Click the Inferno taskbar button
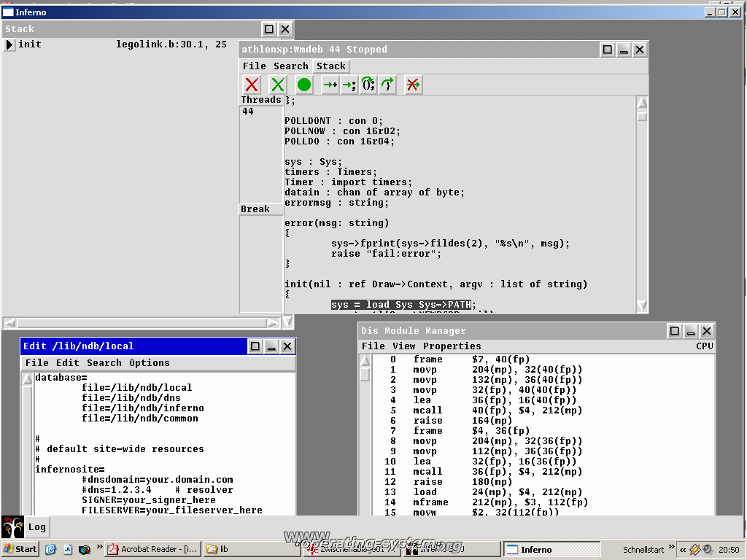This screenshot has height=560, width=747. 551,549
